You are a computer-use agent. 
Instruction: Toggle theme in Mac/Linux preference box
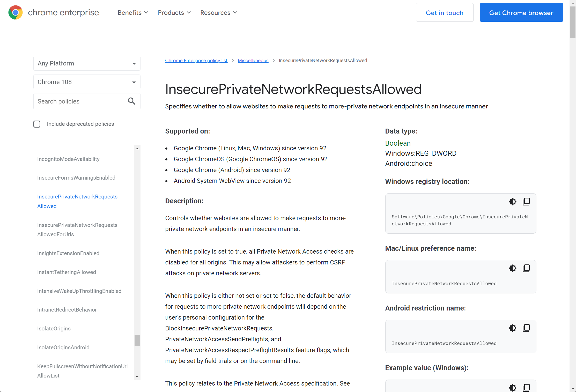[512, 268]
